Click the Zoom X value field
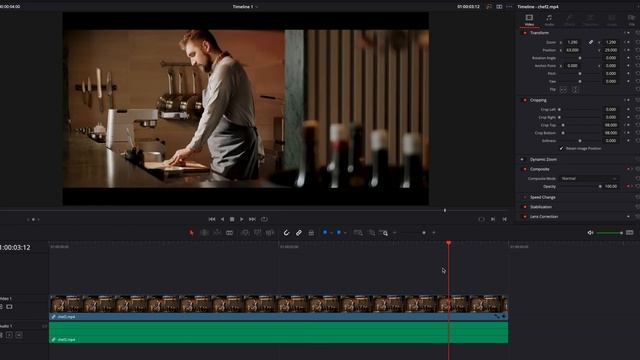 pyautogui.click(x=573, y=42)
